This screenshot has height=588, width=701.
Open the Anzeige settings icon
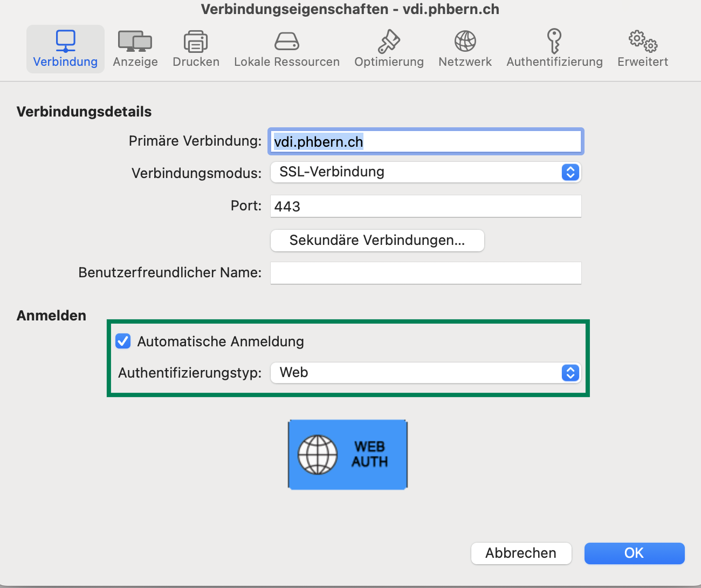(135, 49)
